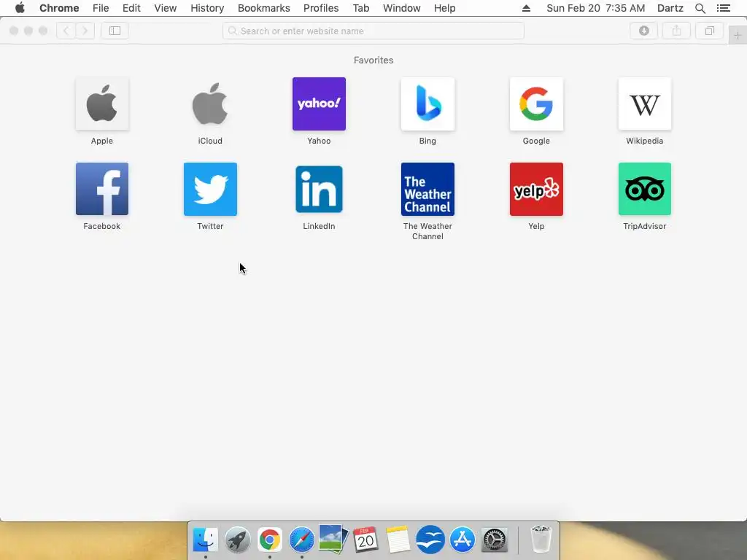747x560 pixels.
Task: Open The Weather Channel favorite tile
Action: click(427, 189)
